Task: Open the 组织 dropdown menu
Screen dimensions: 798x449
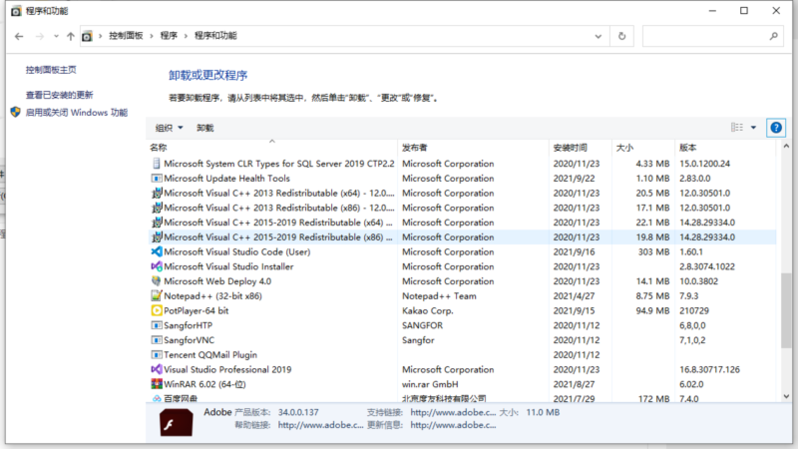Action: [x=169, y=128]
